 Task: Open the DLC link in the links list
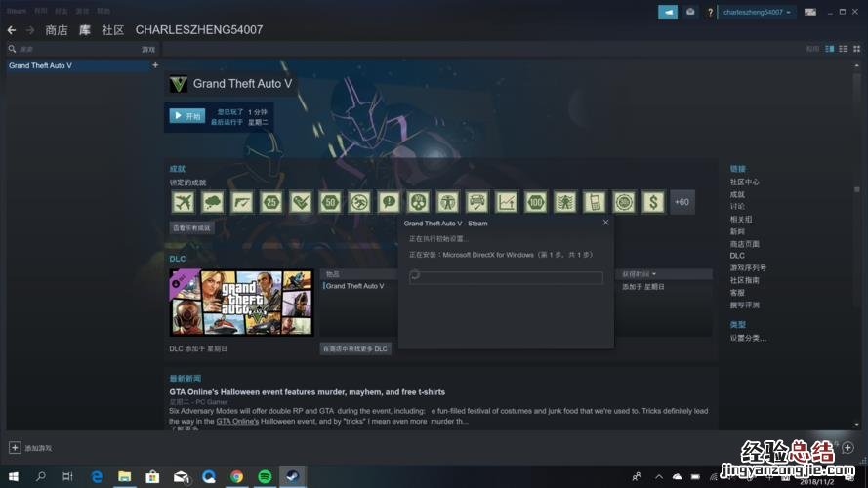737,256
